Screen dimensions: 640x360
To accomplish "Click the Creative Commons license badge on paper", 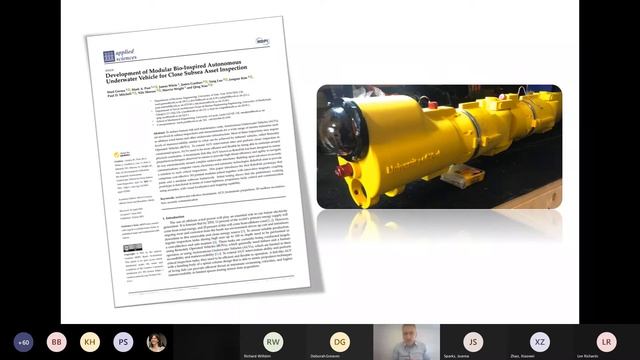I will tap(133, 247).
